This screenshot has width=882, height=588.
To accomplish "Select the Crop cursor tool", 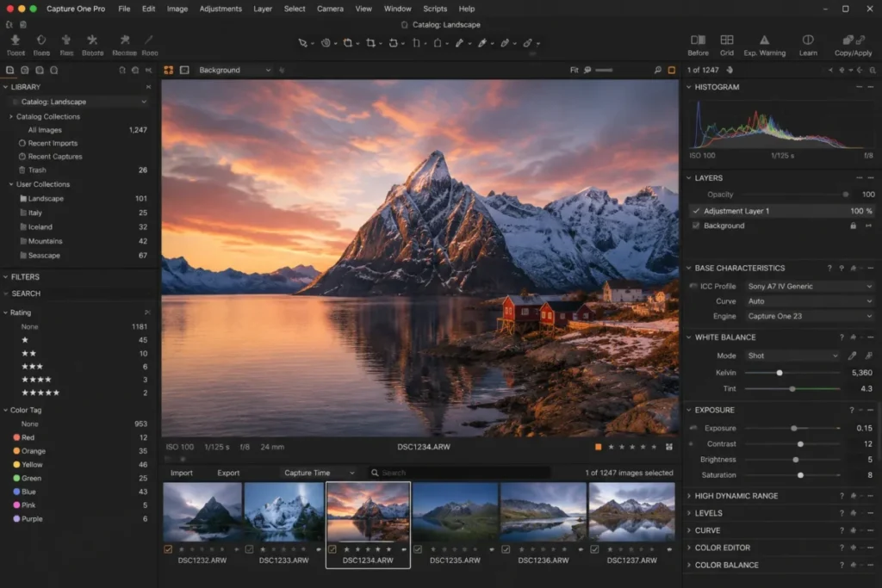I will [370, 43].
